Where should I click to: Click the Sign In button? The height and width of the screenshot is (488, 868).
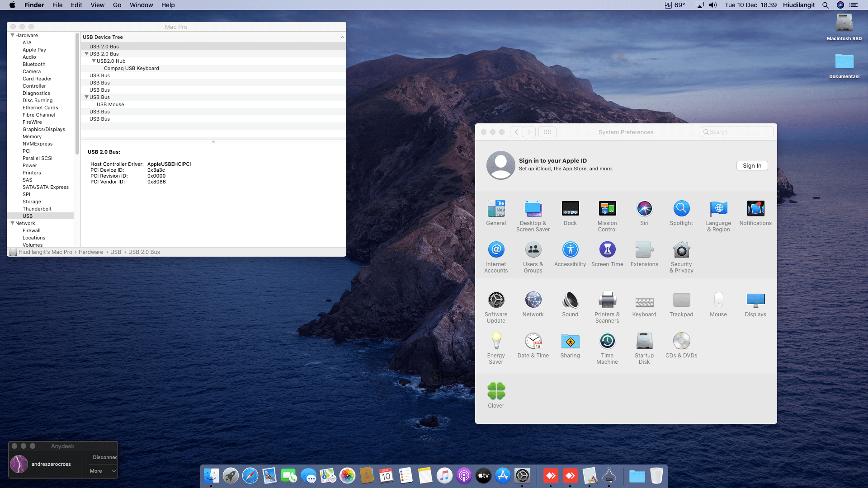tap(752, 166)
